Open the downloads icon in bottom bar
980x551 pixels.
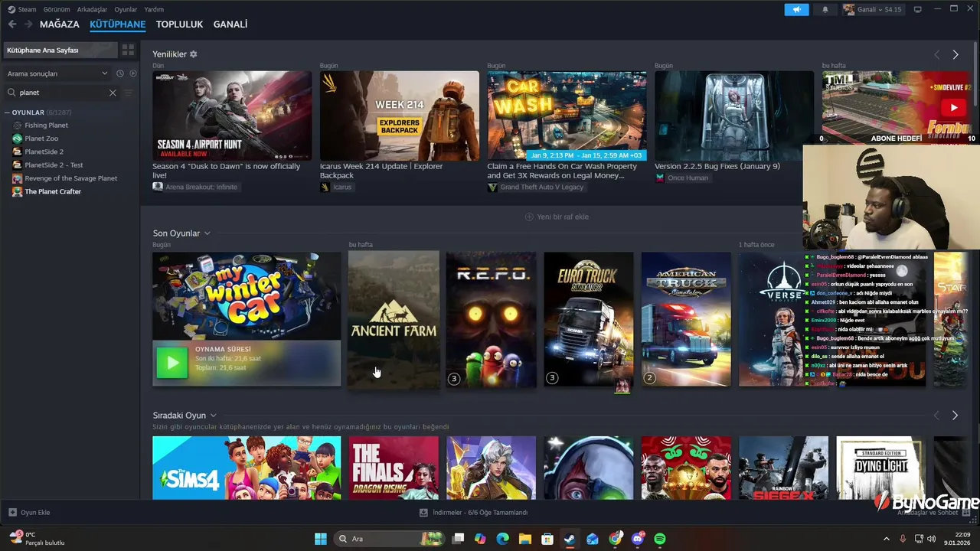point(423,513)
